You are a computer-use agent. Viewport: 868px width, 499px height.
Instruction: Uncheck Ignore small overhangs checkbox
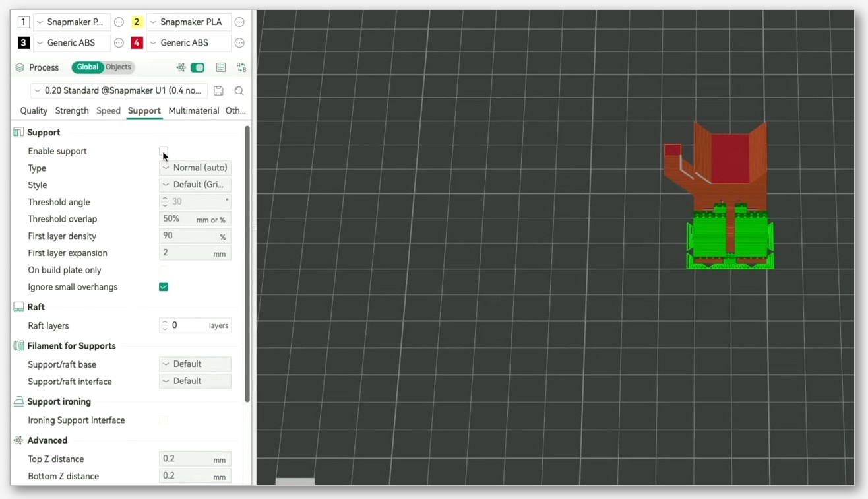tap(164, 287)
